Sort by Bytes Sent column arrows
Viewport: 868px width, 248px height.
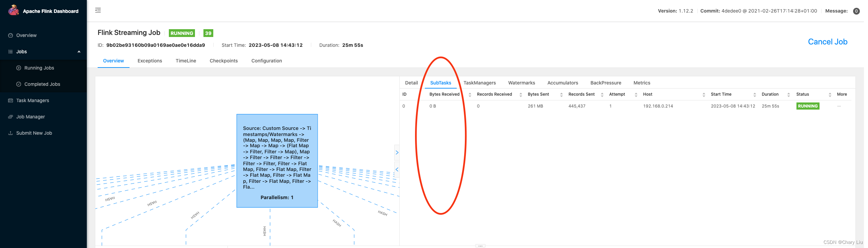pyautogui.click(x=561, y=95)
